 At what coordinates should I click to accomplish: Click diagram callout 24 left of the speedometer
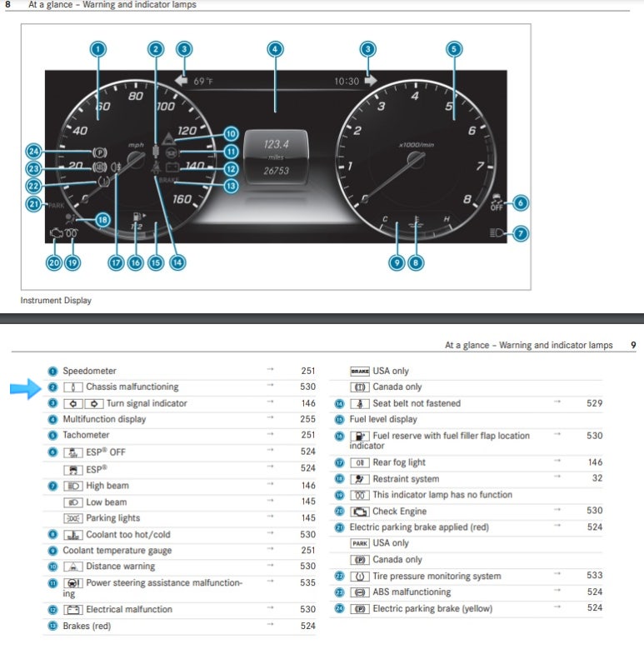[x=34, y=151]
